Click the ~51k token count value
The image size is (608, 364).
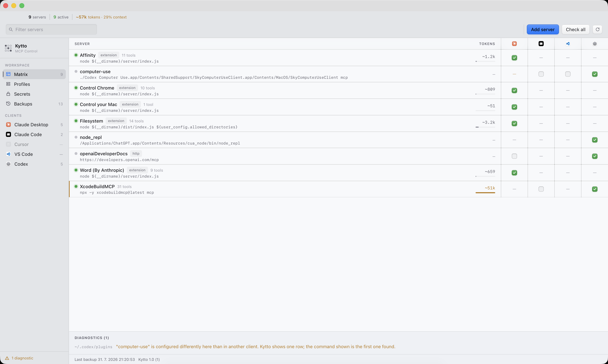click(490, 188)
